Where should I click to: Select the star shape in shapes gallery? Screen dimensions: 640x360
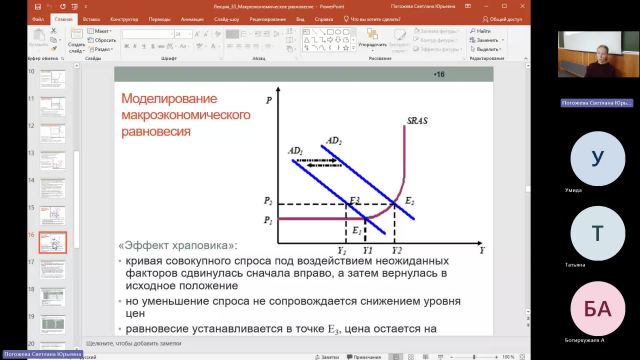pyautogui.click(x=346, y=48)
